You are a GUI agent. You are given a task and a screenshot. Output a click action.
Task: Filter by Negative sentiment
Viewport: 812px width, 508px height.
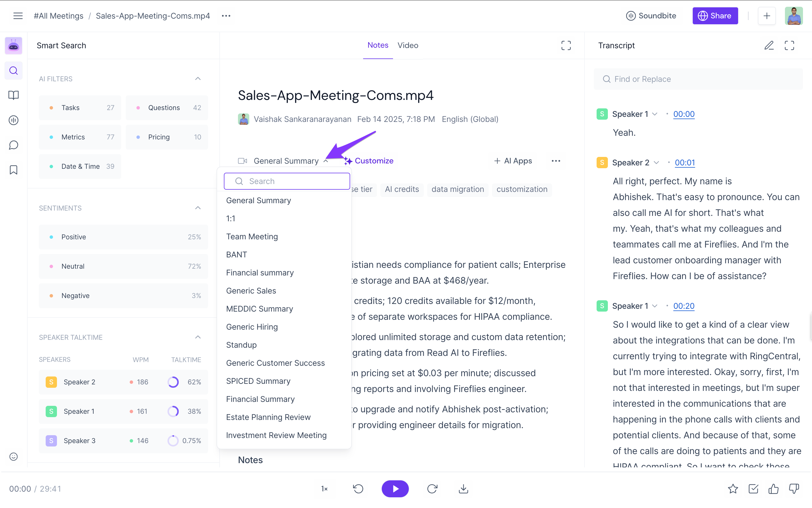point(123,296)
